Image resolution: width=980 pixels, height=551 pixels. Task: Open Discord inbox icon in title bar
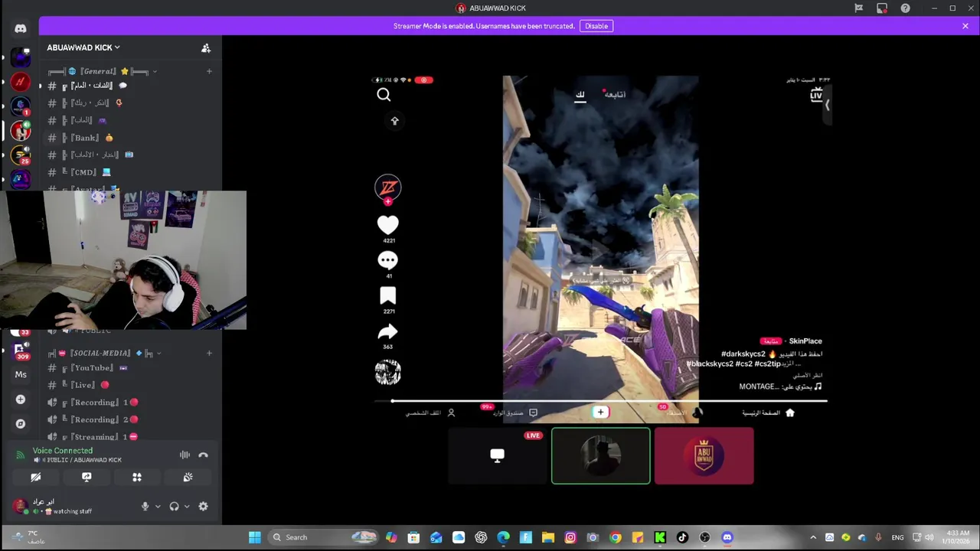click(882, 8)
